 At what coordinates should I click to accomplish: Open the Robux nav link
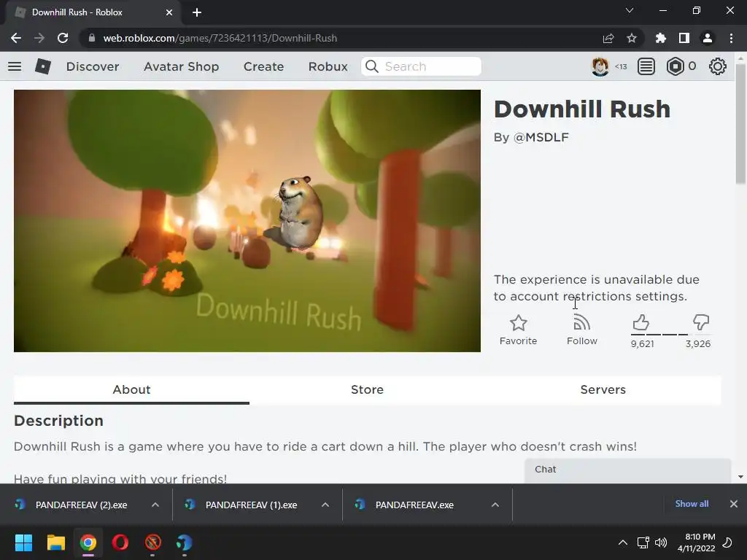tap(328, 66)
